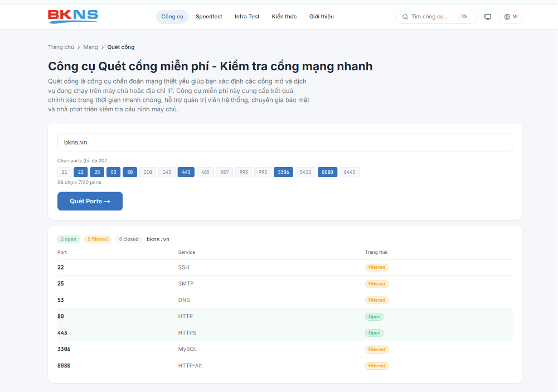Select port 8443 chip

click(350, 172)
